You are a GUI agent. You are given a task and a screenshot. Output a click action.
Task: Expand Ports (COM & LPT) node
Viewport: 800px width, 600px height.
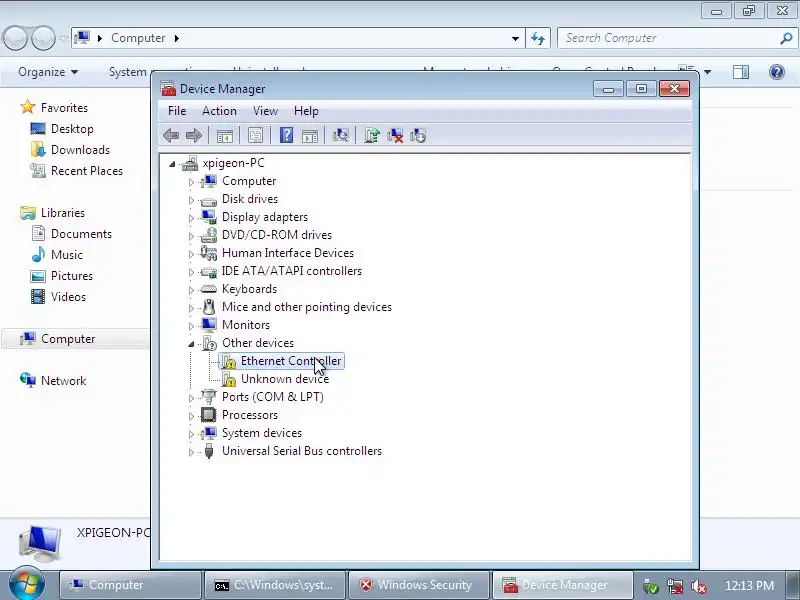[x=191, y=398]
